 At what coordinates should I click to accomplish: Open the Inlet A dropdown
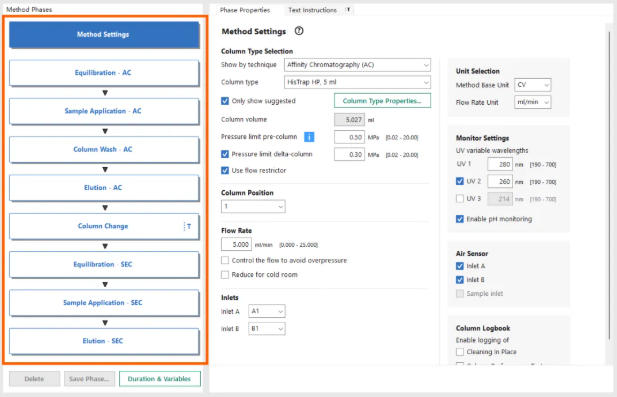[x=266, y=311]
